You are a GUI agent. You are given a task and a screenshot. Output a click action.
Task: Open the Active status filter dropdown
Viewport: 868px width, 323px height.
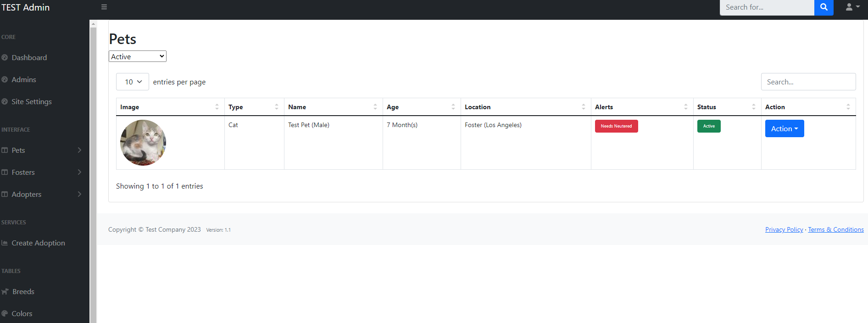[x=138, y=56]
